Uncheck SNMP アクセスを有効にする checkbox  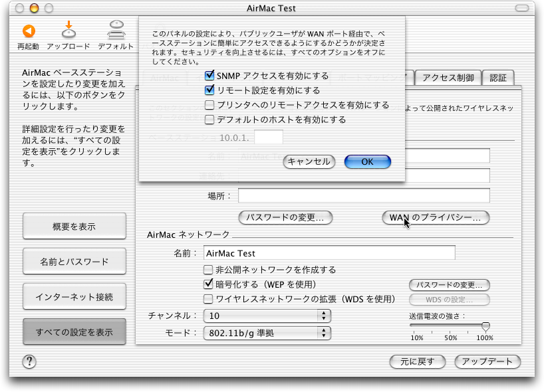[209, 76]
